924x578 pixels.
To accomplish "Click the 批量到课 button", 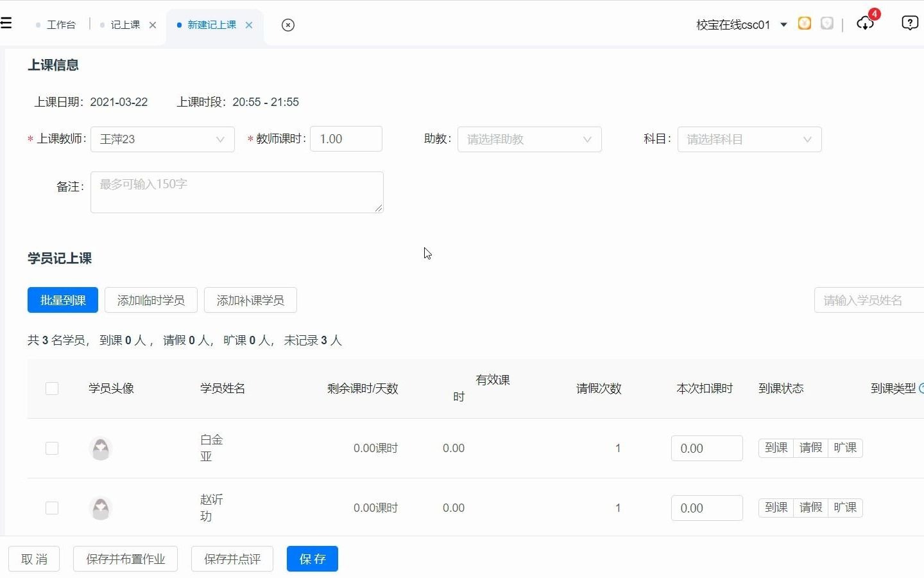I will click(63, 300).
